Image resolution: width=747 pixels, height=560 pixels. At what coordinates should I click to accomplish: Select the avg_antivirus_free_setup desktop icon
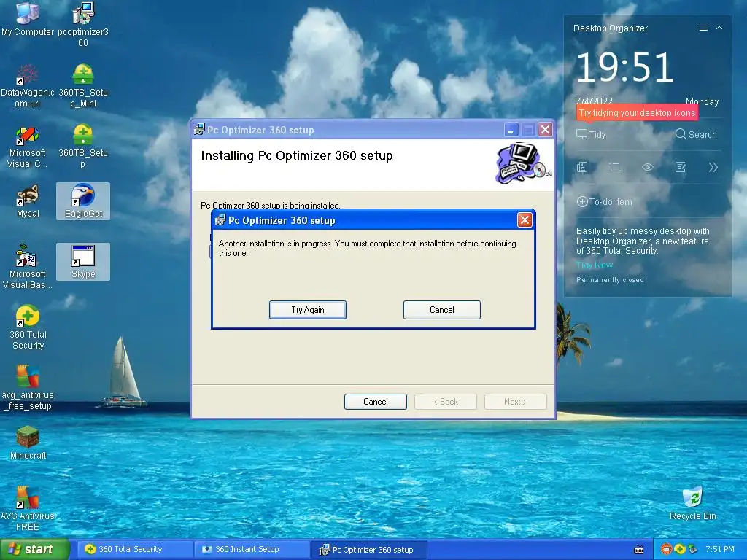coord(27,388)
